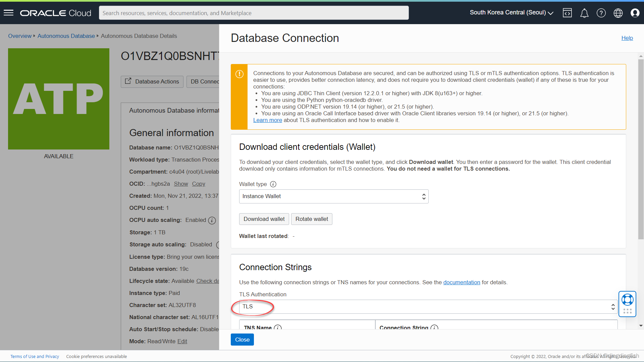This screenshot has height=362, width=644.
Task: Click the orange warning alert icon
Action: [x=239, y=74]
